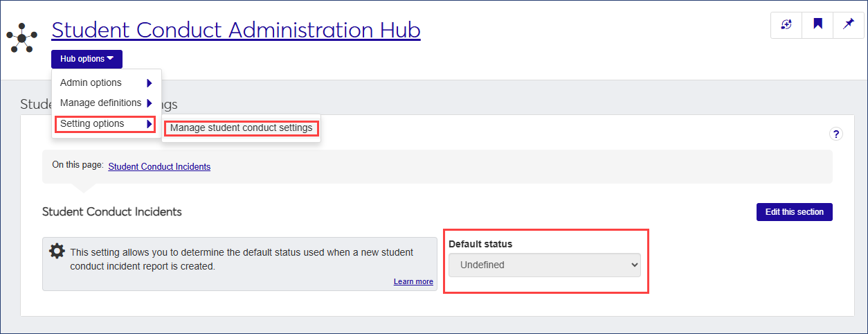This screenshot has height=334, width=868.
Task: Click the hub network icon beside the title
Action: coord(22,37)
